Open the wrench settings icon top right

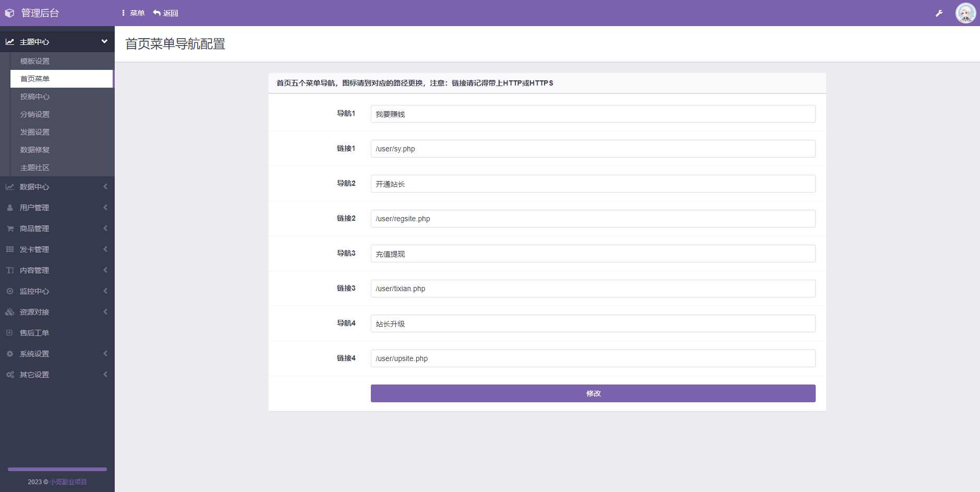click(x=940, y=13)
